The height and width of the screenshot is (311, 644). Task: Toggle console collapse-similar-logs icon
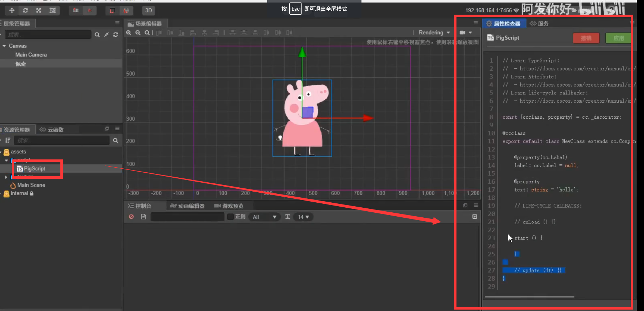[475, 217]
